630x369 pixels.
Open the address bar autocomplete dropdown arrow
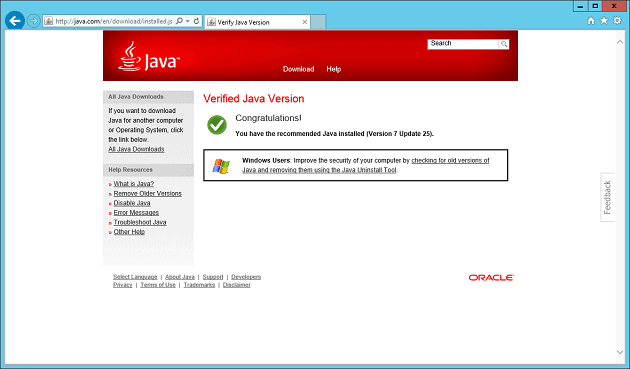click(x=188, y=21)
